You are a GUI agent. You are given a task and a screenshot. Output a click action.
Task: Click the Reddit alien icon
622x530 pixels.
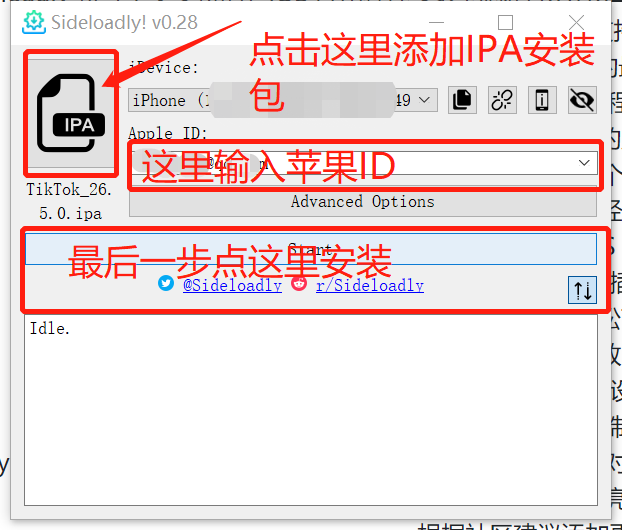[299, 283]
